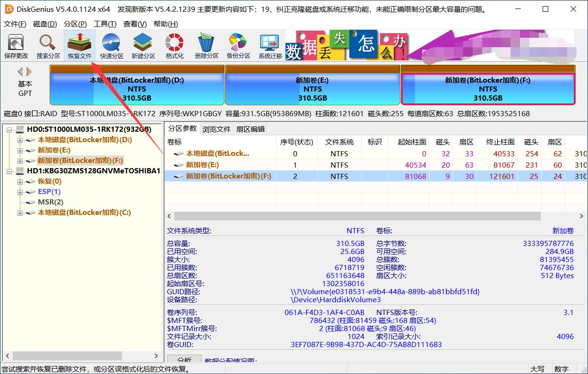Open the 分区(P) menu
The width and height of the screenshot is (588, 374).
pyautogui.click(x=75, y=24)
